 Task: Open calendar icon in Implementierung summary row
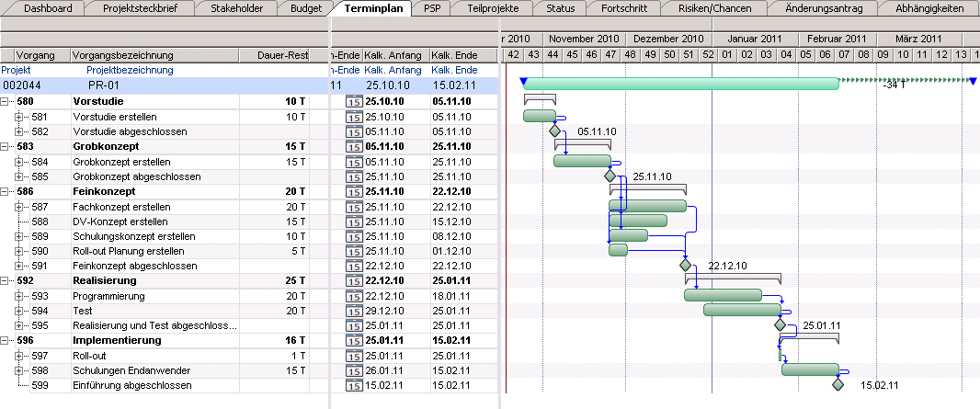(354, 341)
